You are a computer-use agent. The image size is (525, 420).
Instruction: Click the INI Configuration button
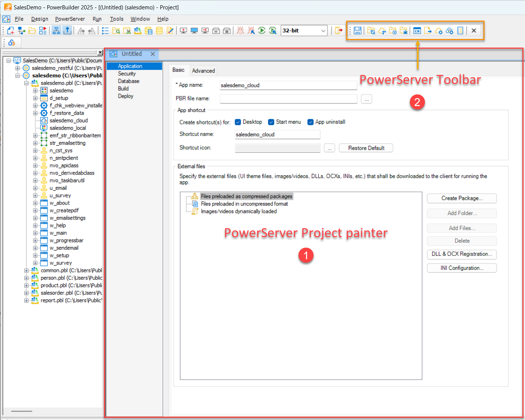click(x=462, y=268)
